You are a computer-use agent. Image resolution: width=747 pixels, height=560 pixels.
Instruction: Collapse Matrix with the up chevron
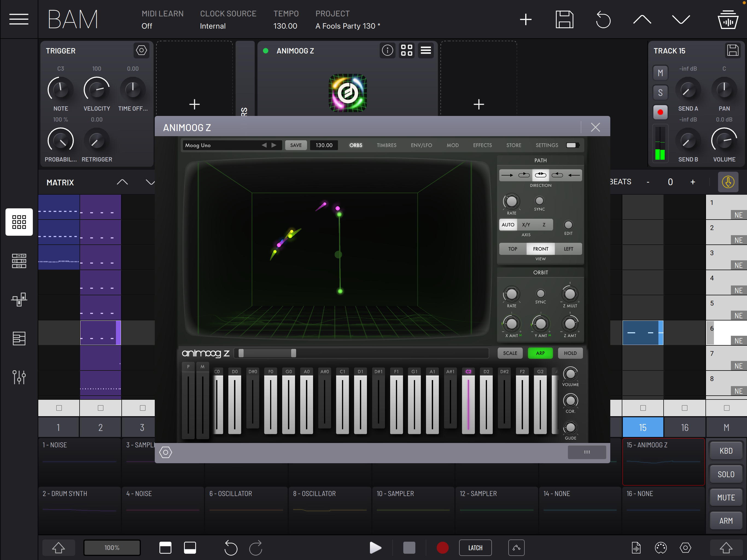coord(122,182)
